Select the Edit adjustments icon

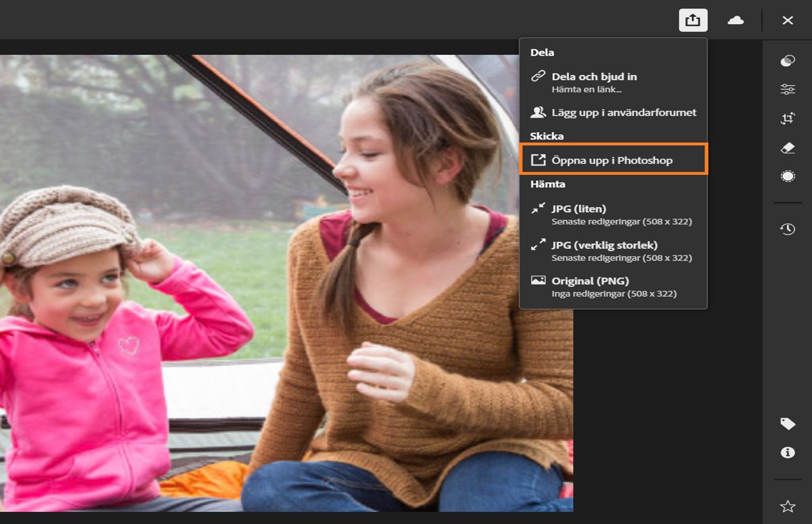pos(787,90)
